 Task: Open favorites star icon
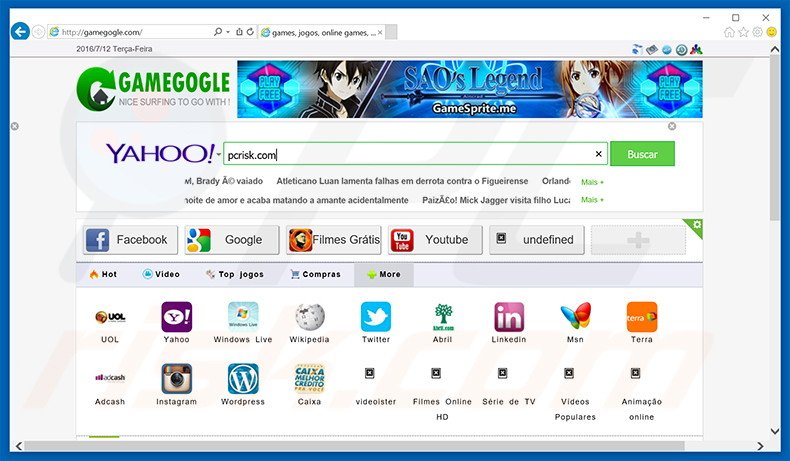[743, 32]
